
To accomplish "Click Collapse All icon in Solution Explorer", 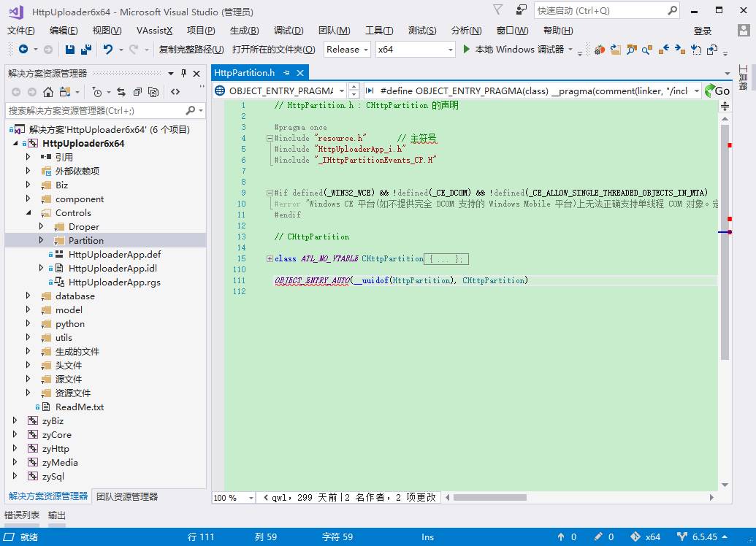I will pyautogui.click(x=137, y=92).
